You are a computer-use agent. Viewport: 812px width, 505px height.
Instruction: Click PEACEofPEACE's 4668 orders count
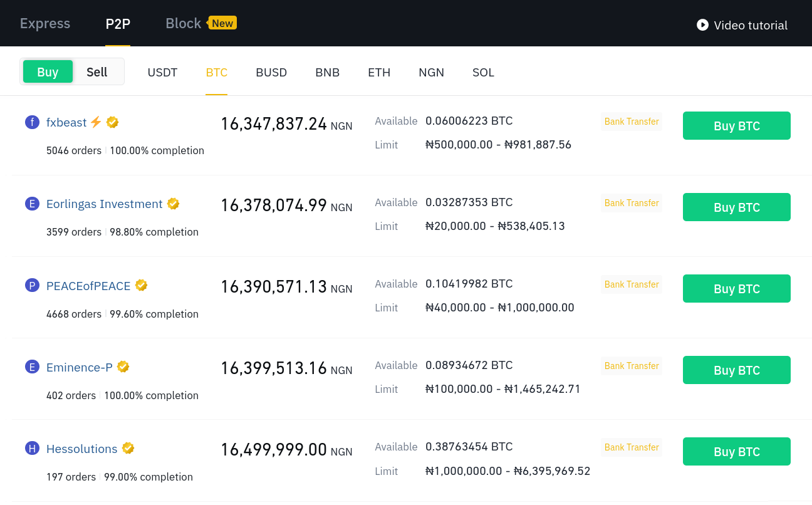point(74,314)
